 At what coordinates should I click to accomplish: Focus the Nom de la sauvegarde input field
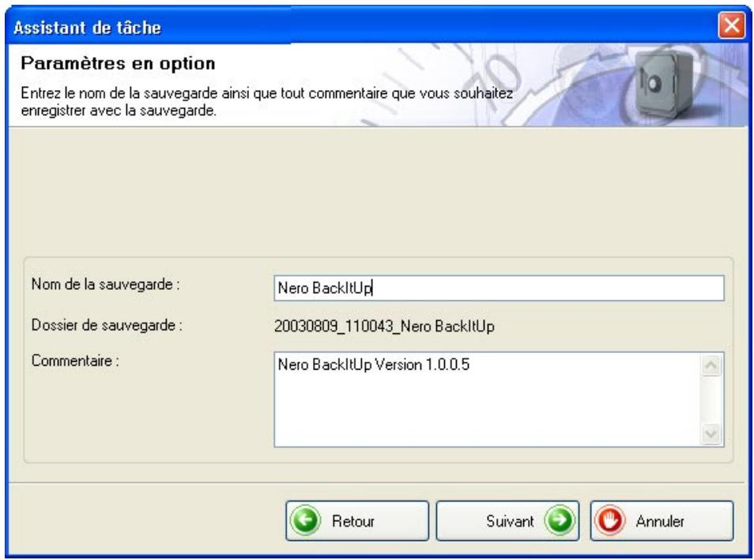point(499,288)
